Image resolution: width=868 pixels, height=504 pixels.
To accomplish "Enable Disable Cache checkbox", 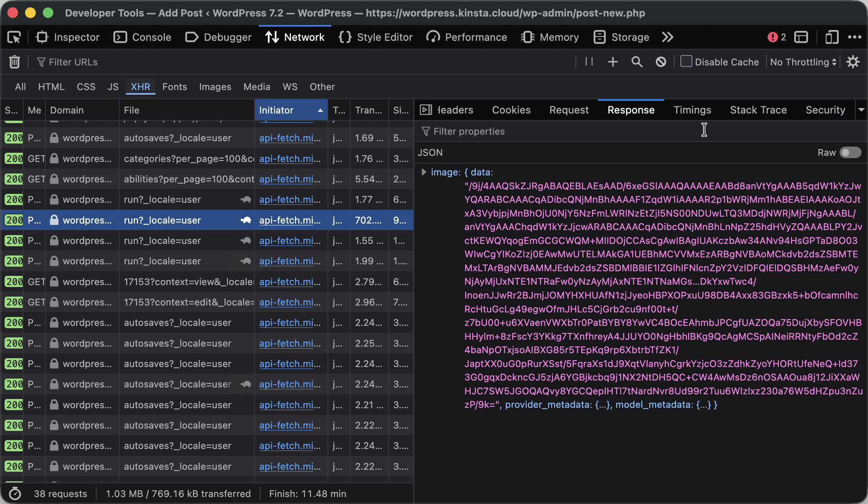I will tap(686, 62).
